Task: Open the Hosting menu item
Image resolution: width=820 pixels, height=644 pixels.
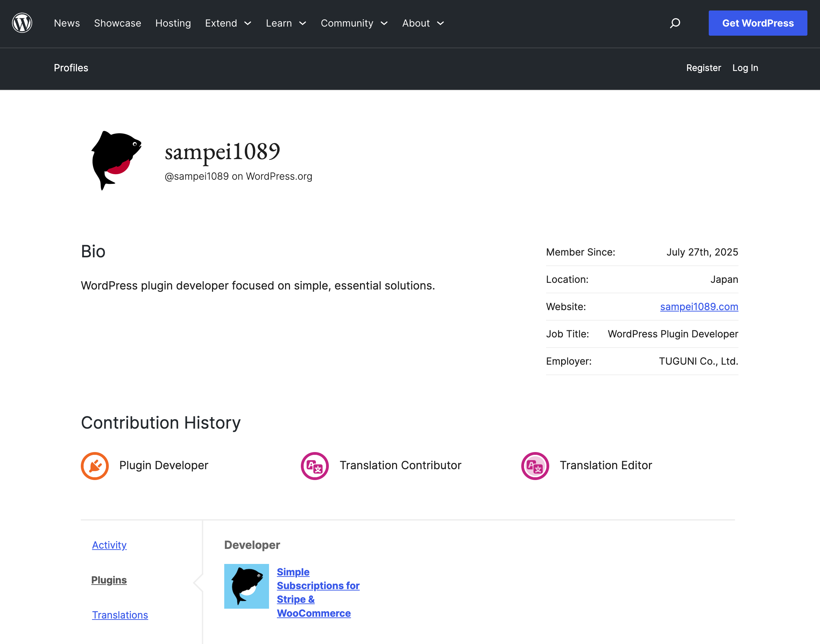Action: pyautogui.click(x=173, y=23)
